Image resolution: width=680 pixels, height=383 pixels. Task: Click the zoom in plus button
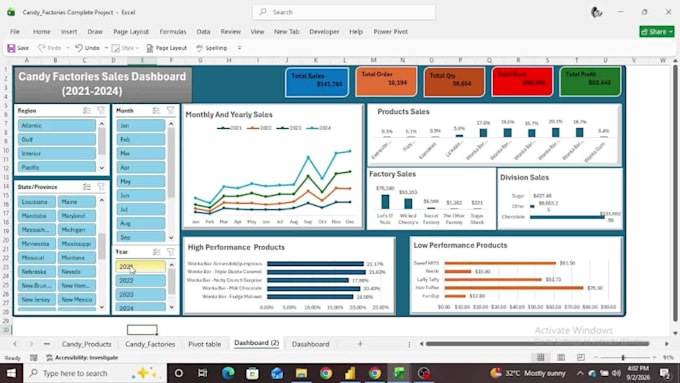(x=654, y=357)
